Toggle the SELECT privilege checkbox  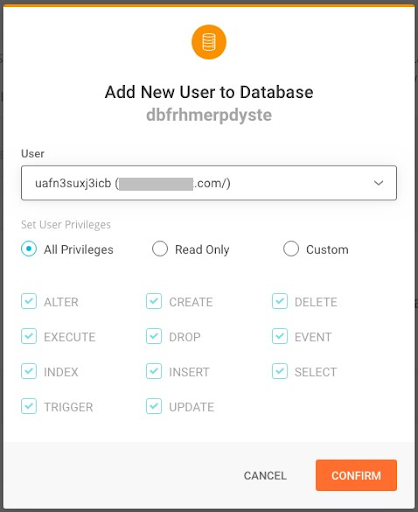[x=279, y=371]
